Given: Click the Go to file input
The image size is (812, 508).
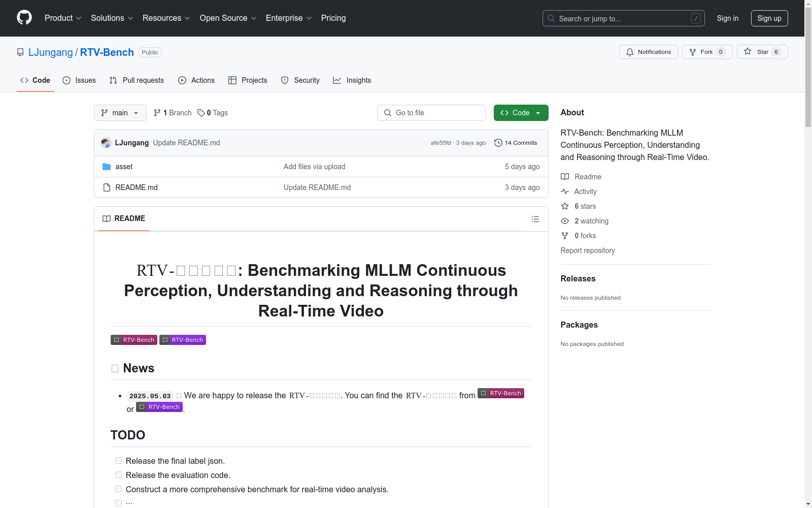Looking at the screenshot, I should [x=431, y=113].
